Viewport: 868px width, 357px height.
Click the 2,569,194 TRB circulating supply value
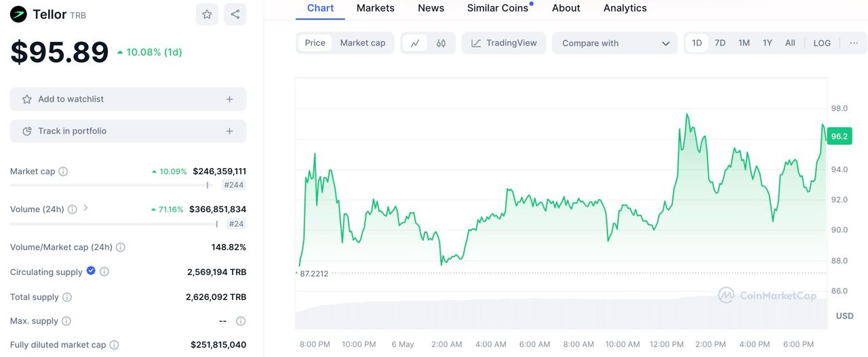click(217, 272)
